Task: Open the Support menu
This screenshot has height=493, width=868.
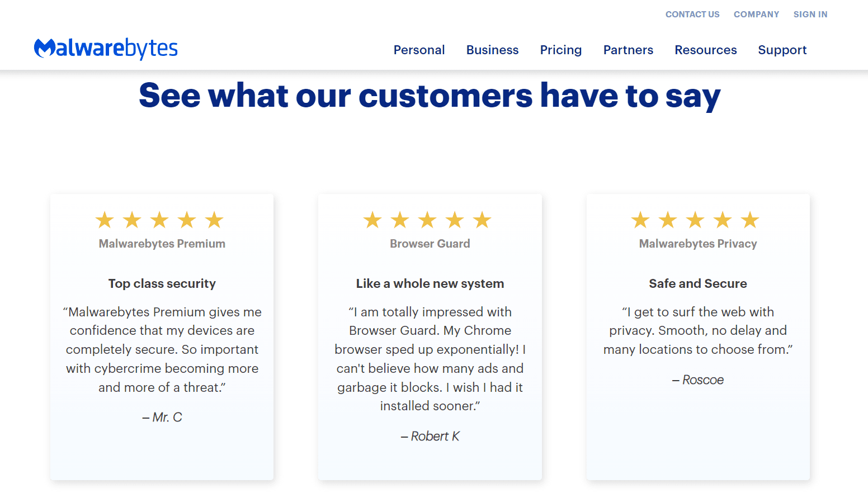Action: coord(782,50)
